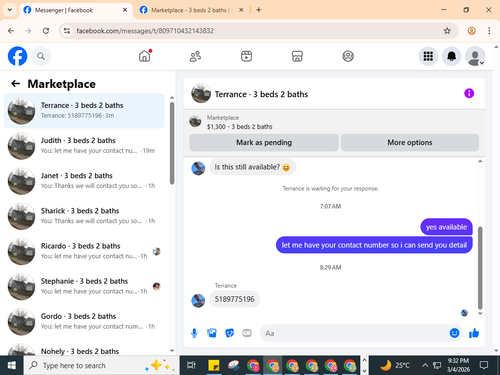Go back in browser history
This screenshot has height=375, width=500.
[11, 31]
